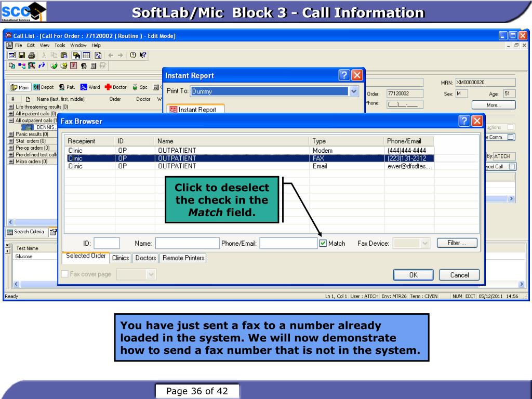Screen dimensions: 532x399
Task: Open the Tools menu
Action: pos(60,45)
